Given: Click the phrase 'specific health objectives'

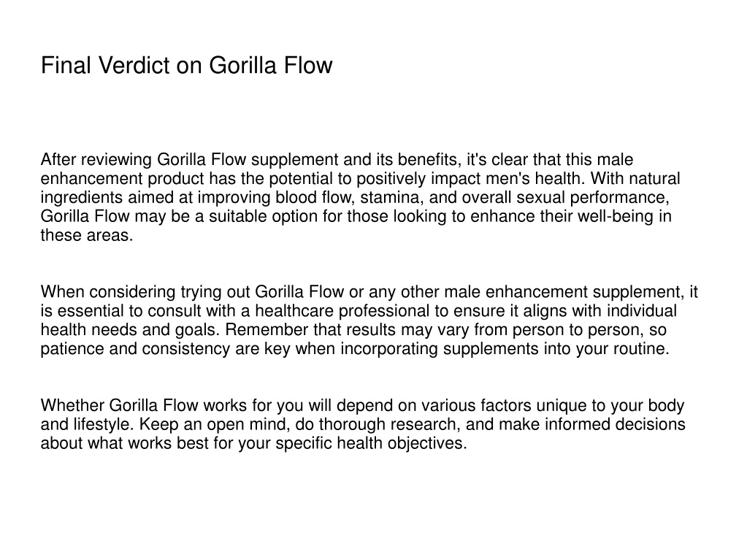Looking at the screenshot, I should [x=369, y=443].
